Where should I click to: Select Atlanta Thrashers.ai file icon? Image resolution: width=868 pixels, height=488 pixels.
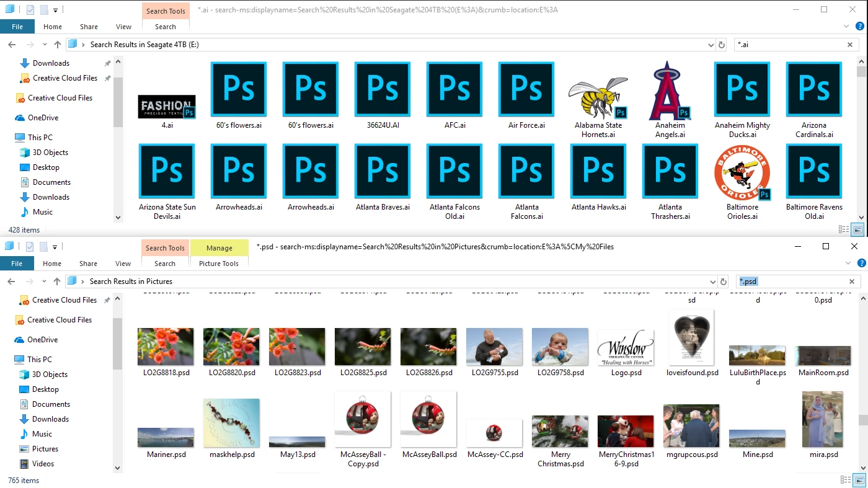(670, 172)
